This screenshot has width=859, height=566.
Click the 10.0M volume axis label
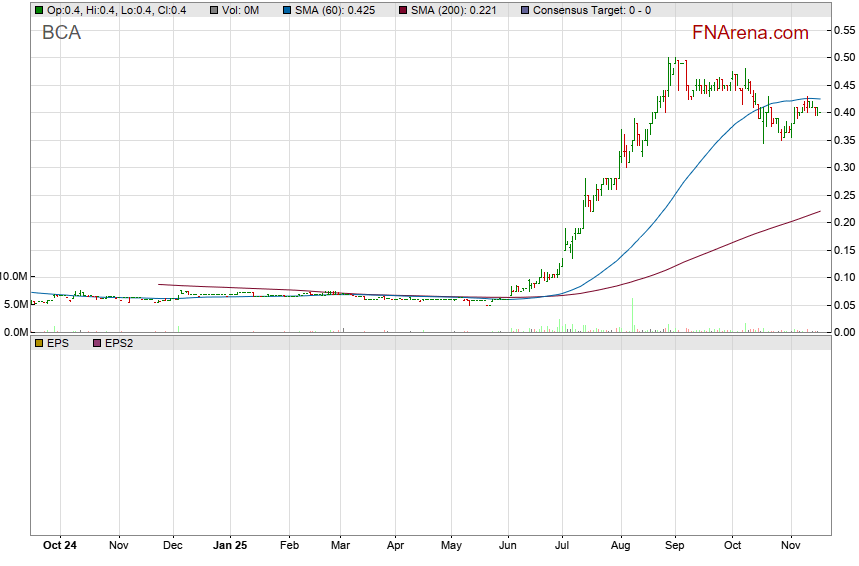click(x=14, y=276)
